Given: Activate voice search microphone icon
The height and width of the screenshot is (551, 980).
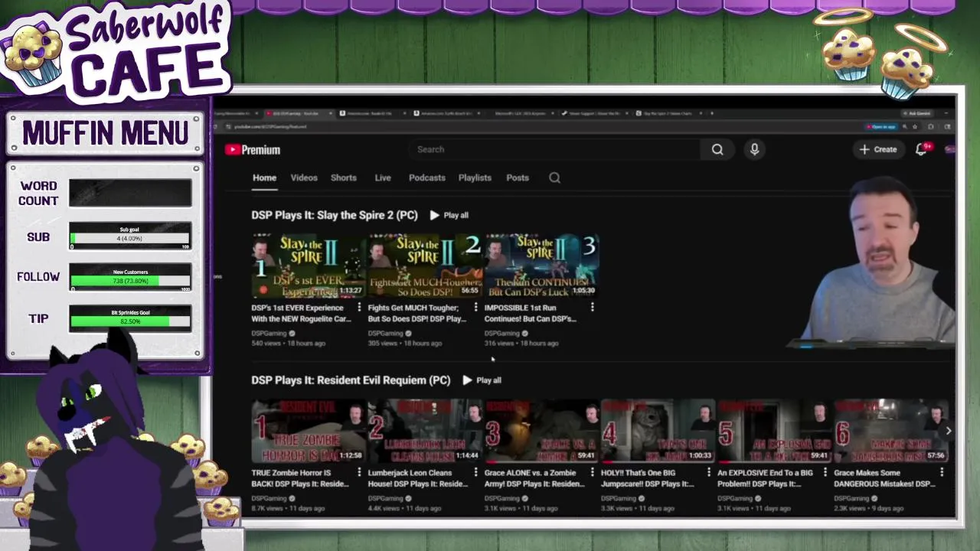Looking at the screenshot, I should click(x=754, y=150).
